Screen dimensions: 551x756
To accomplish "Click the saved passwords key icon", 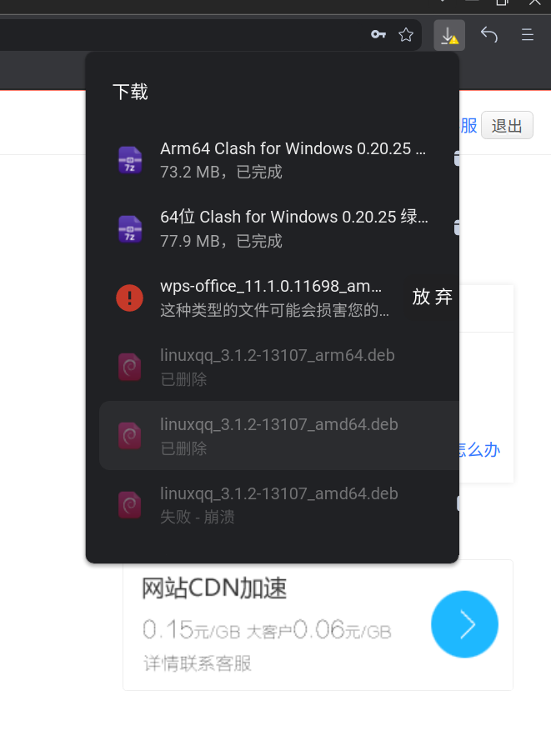I will coord(378,35).
